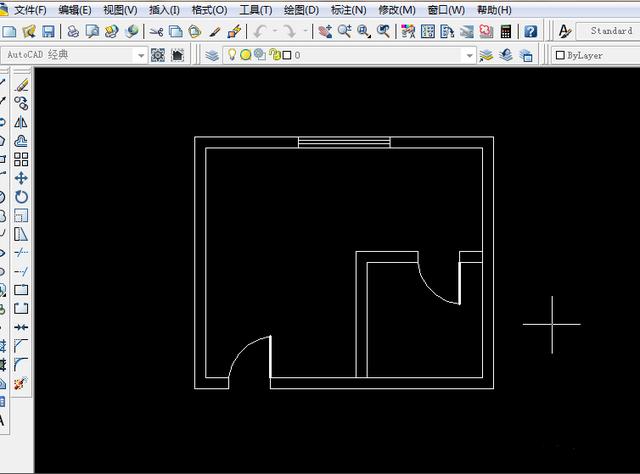Screen dimensions: 640x474
Task: Select Match Properties brush
Action: click(215, 31)
